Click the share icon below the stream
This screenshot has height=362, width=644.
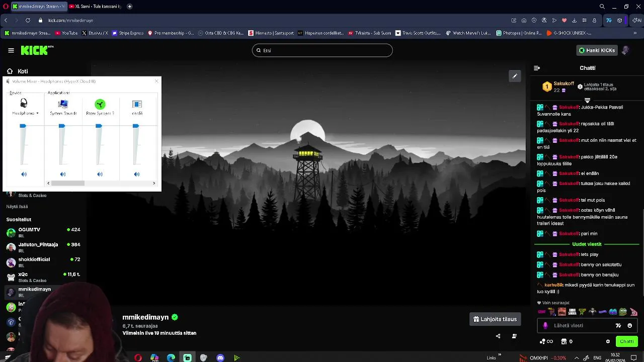point(498,336)
